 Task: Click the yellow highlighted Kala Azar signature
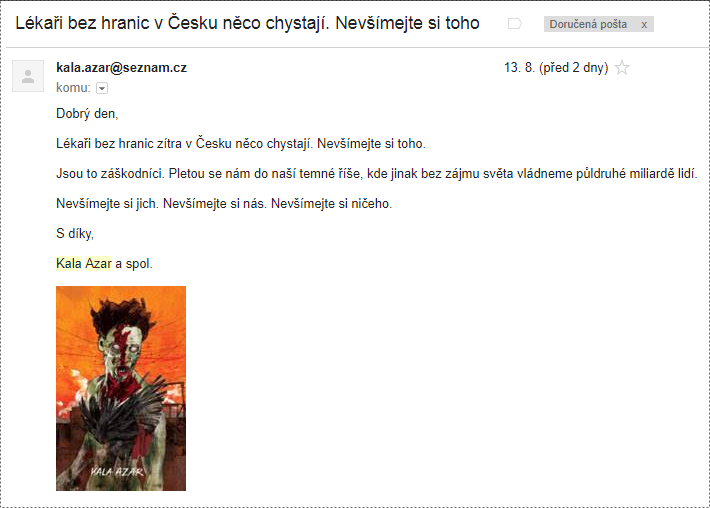point(84,263)
